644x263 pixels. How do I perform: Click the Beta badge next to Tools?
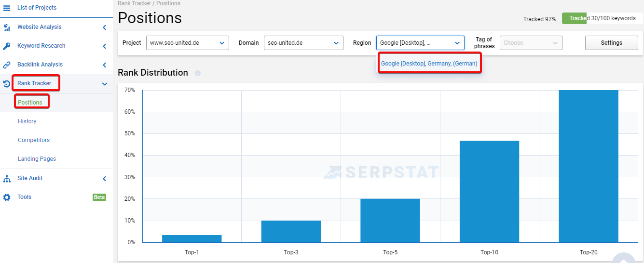click(99, 197)
